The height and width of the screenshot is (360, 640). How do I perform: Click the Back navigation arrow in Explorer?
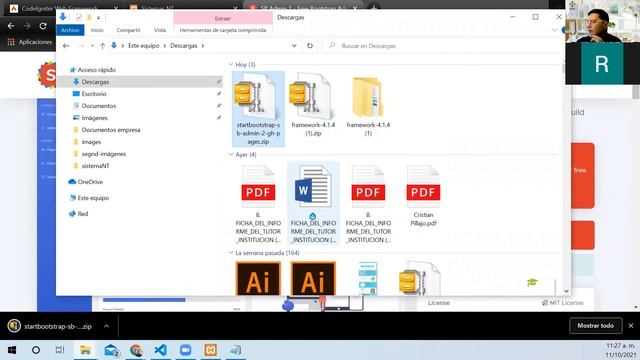pos(66,46)
